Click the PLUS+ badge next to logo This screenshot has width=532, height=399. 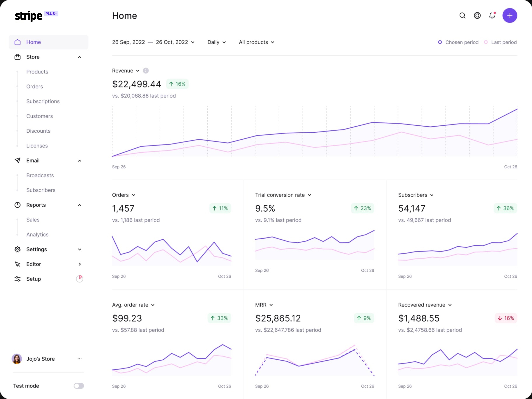click(x=51, y=14)
